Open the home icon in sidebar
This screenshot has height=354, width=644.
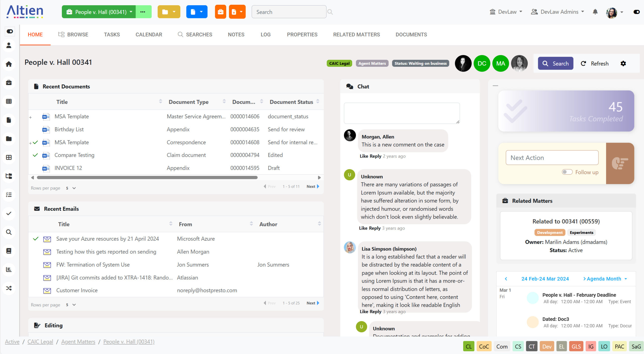click(9, 64)
